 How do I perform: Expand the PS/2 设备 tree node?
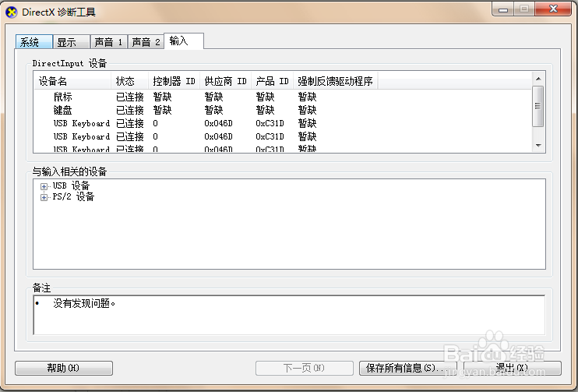pos(44,197)
